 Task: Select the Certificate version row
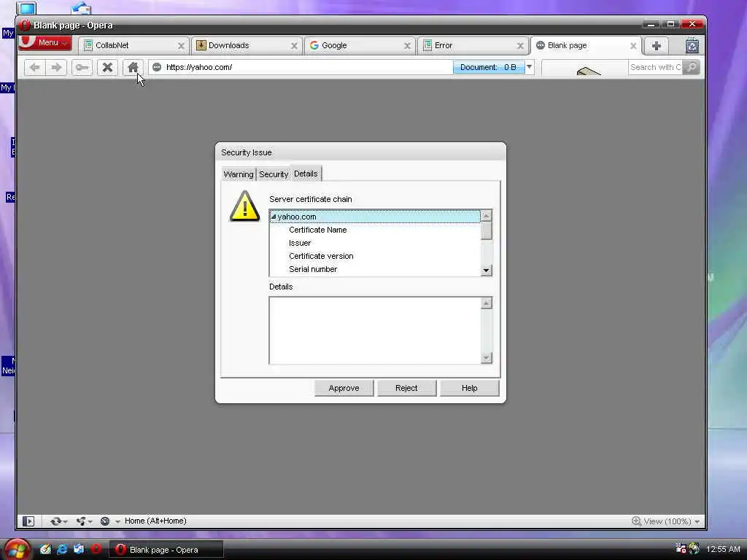pyautogui.click(x=376, y=256)
